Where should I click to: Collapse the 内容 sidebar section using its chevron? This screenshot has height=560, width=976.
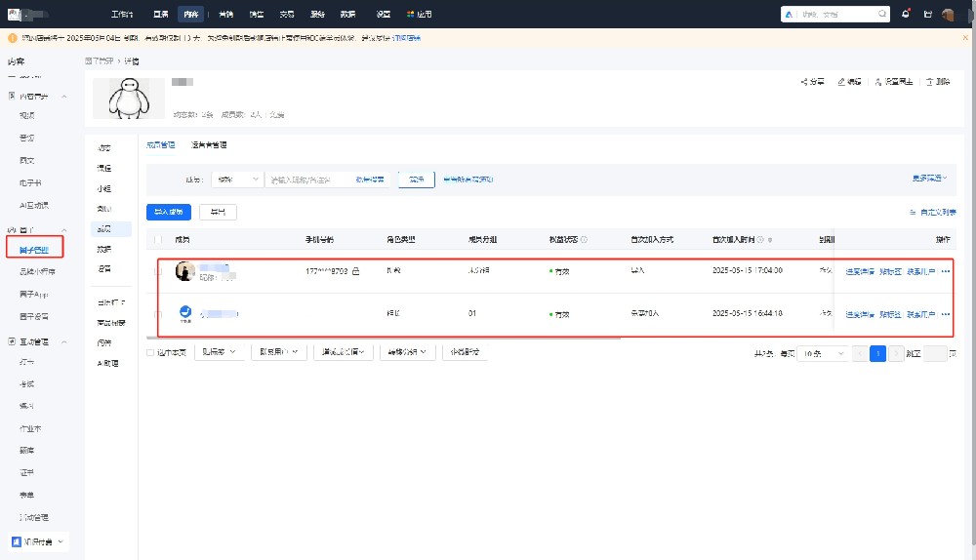(64, 97)
